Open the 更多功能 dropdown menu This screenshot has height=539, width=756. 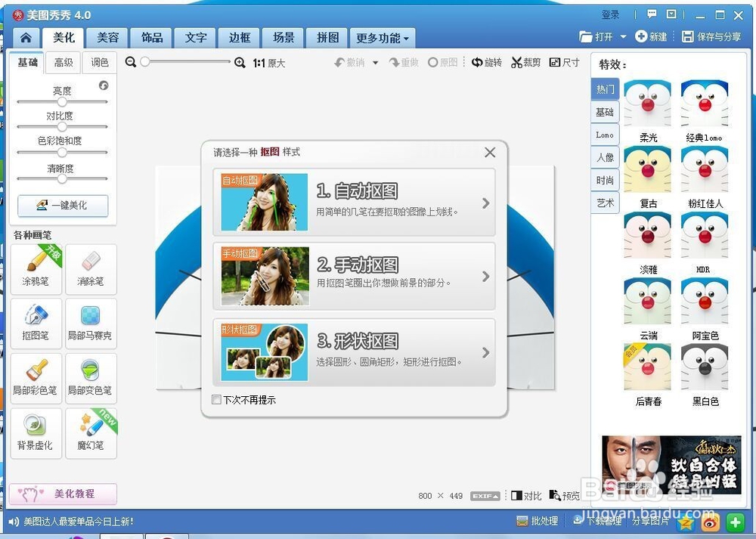pos(383,38)
